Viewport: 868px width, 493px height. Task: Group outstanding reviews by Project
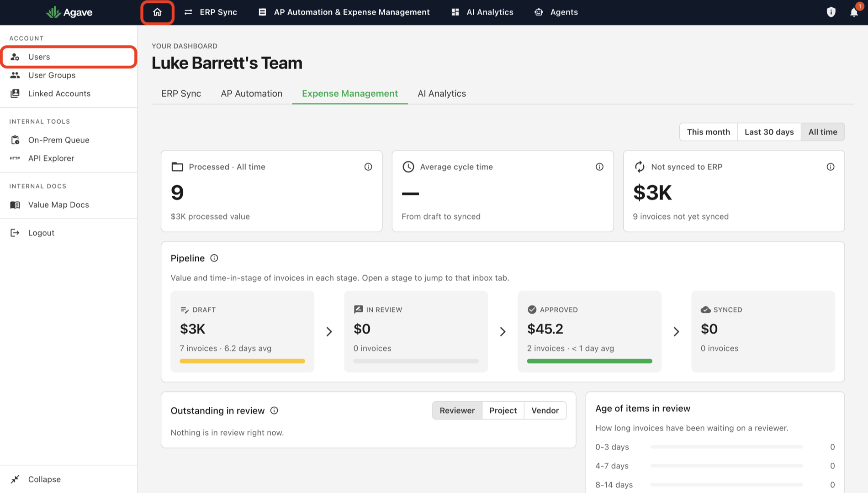[503, 410]
